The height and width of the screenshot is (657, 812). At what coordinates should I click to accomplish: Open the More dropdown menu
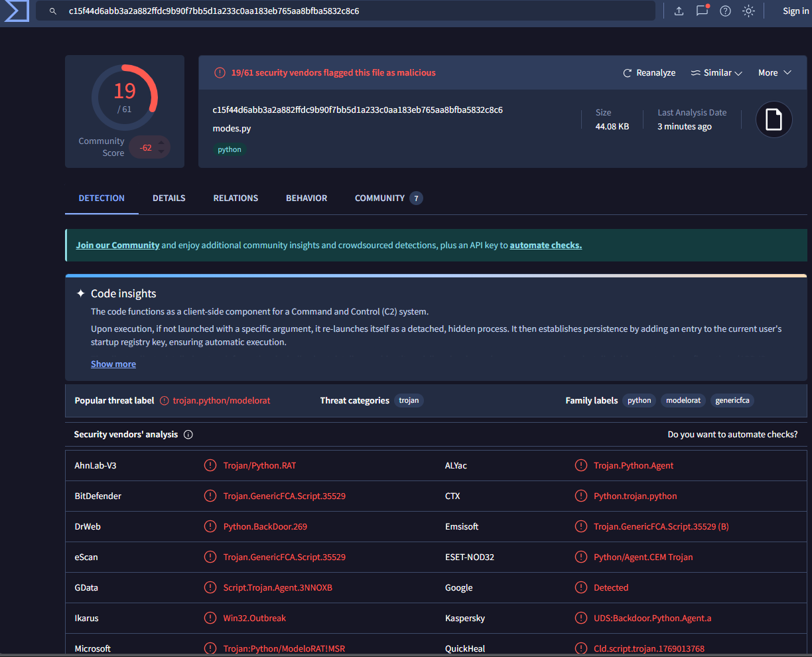(774, 73)
